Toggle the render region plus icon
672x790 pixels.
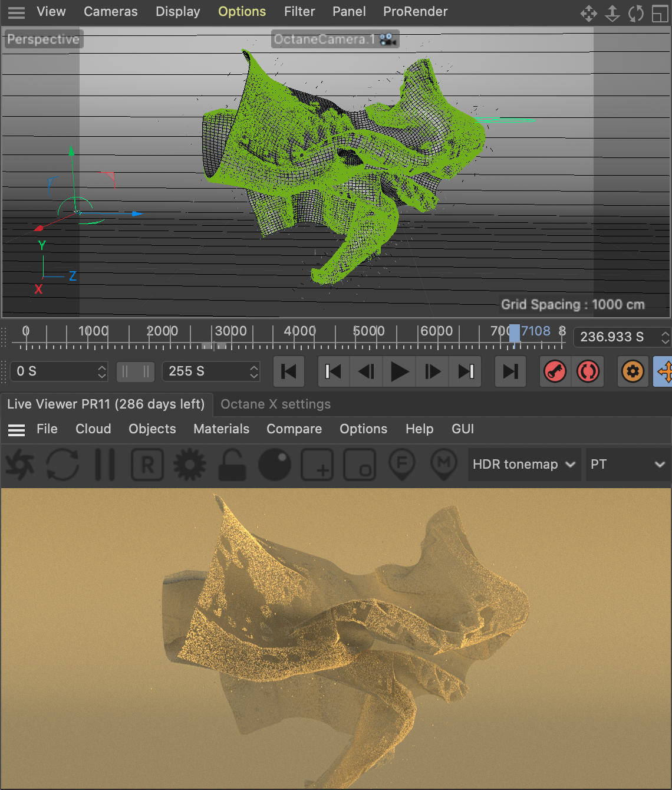(x=317, y=465)
